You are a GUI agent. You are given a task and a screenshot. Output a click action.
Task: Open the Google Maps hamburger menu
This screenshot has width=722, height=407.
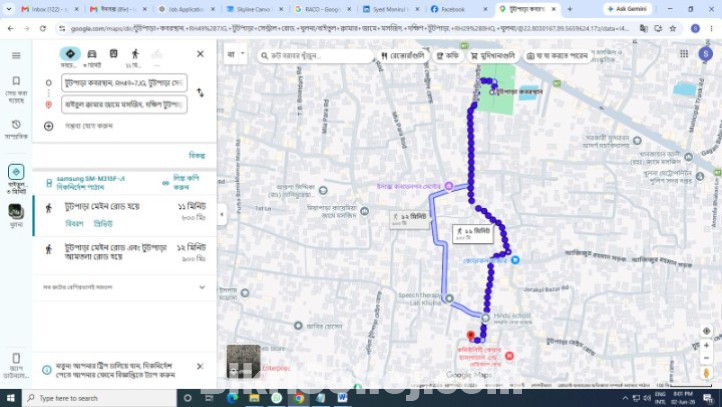[16, 56]
